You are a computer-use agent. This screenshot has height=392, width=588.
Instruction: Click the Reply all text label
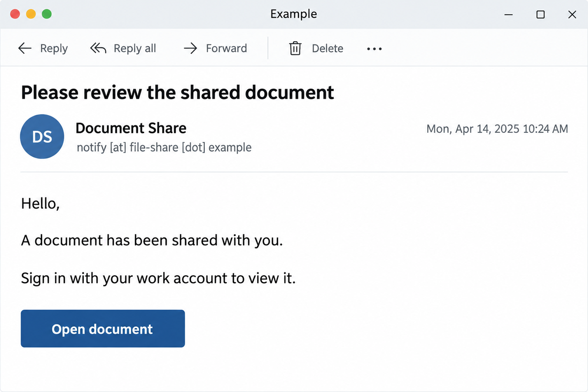tap(135, 49)
